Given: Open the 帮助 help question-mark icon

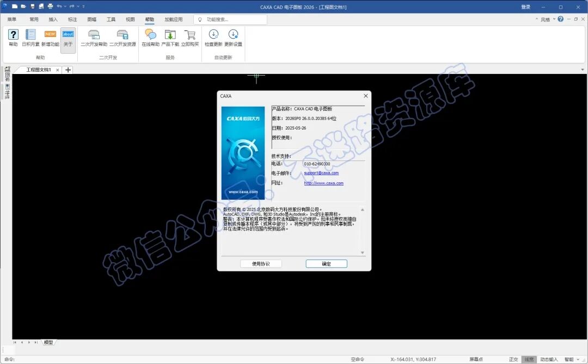Looking at the screenshot, I should click(x=13, y=38).
